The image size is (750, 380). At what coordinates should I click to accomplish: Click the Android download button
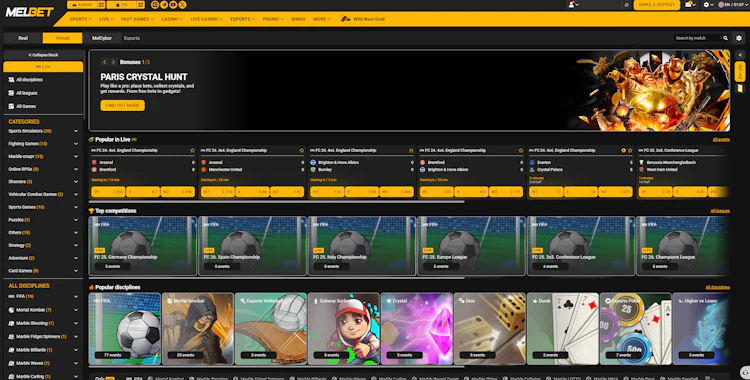pyautogui.click(x=82, y=5)
